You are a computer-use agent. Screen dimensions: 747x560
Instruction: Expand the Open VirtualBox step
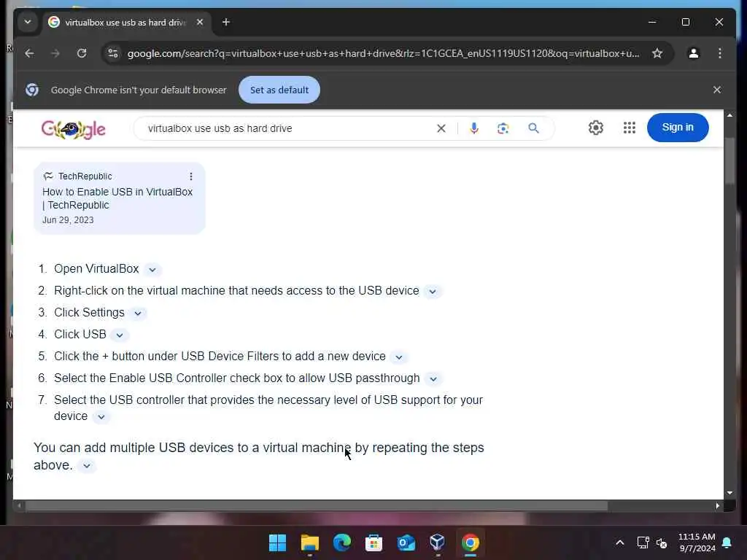coord(152,270)
